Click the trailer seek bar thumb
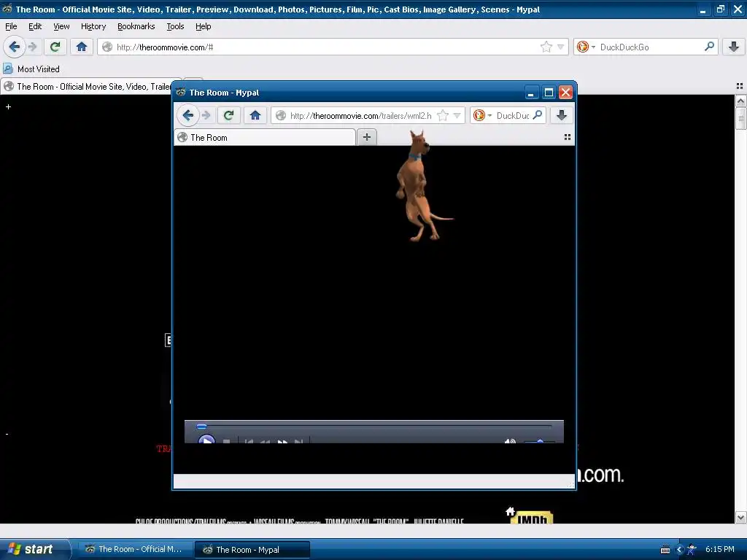Viewport: 747px width, 560px height. pos(201,426)
